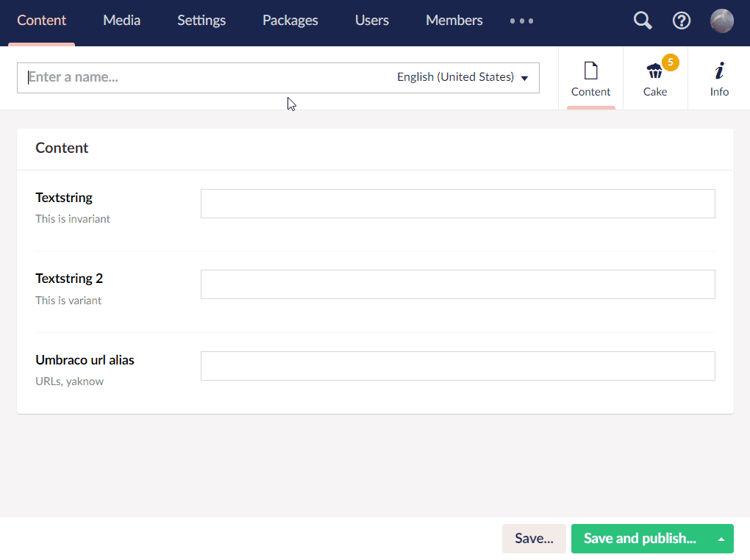750x560 pixels.
Task: Click Save and publish
Action: 638,539
